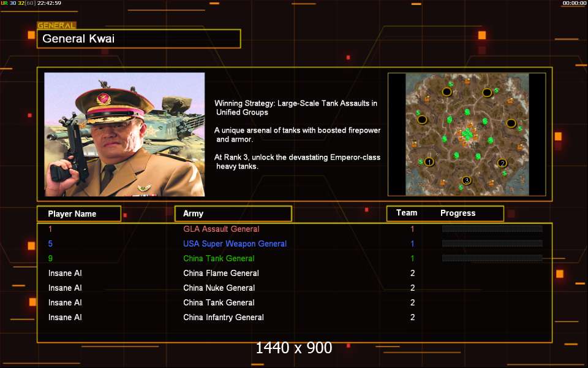Click the General Kwai portrait image
The image size is (588, 368).
124,134
